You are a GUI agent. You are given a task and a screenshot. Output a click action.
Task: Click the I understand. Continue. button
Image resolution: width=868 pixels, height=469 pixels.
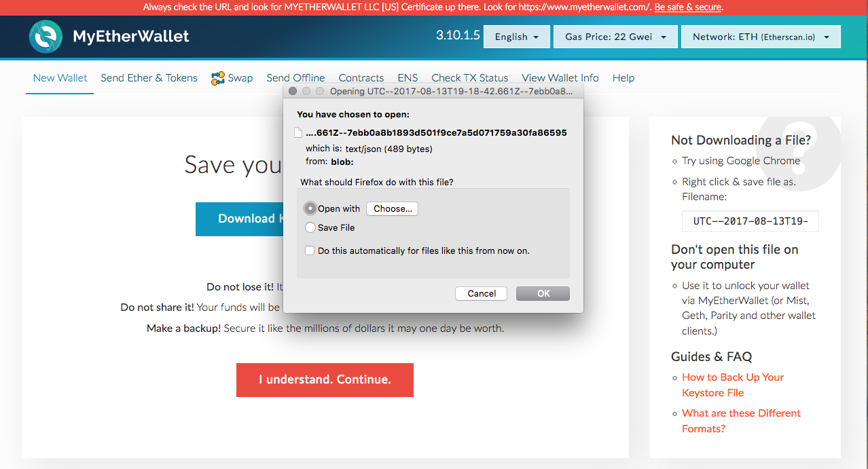coord(325,379)
